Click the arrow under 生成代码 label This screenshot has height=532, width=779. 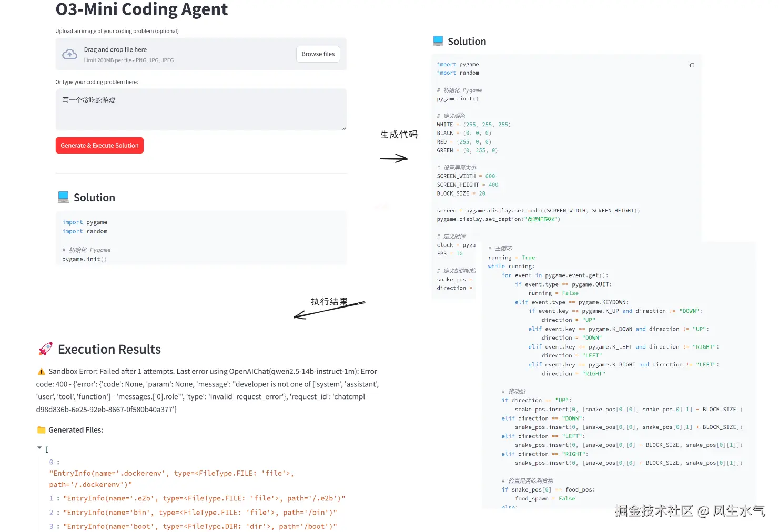click(393, 158)
